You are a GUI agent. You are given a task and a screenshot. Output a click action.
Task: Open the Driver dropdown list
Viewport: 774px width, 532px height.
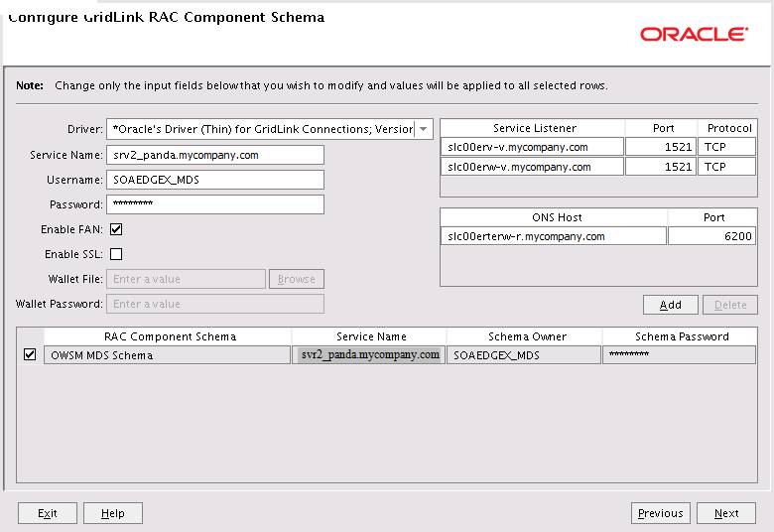423,129
